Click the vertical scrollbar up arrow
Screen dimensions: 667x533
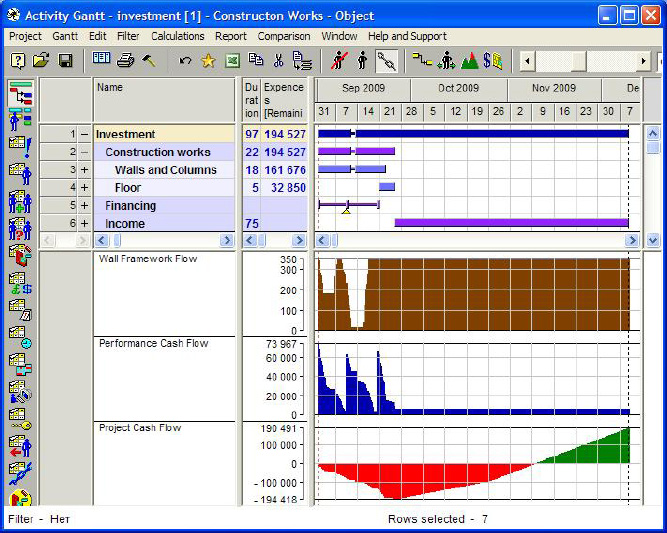653,134
